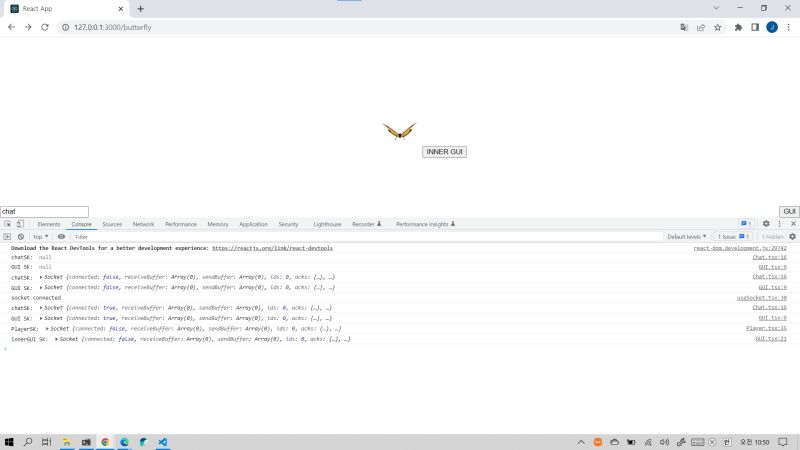Screen dimensions: 800x450
Task: Open the Extensions puzzle icon
Action: (x=738, y=28)
